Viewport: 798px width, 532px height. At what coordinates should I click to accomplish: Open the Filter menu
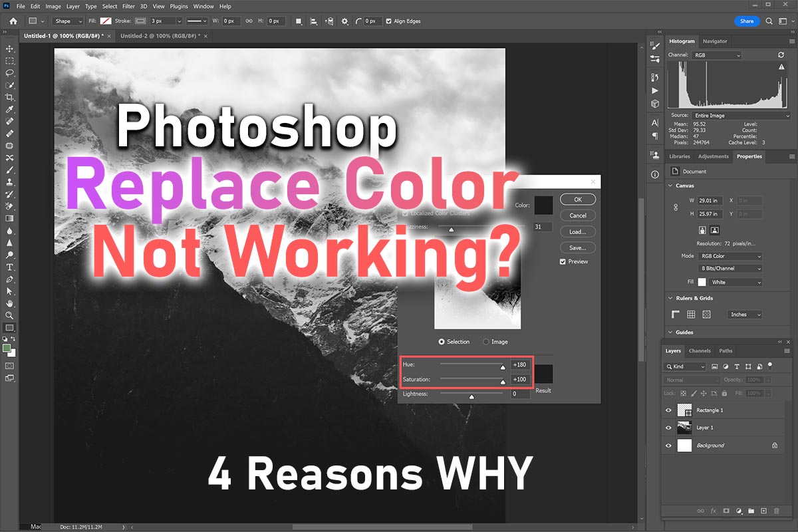click(128, 6)
